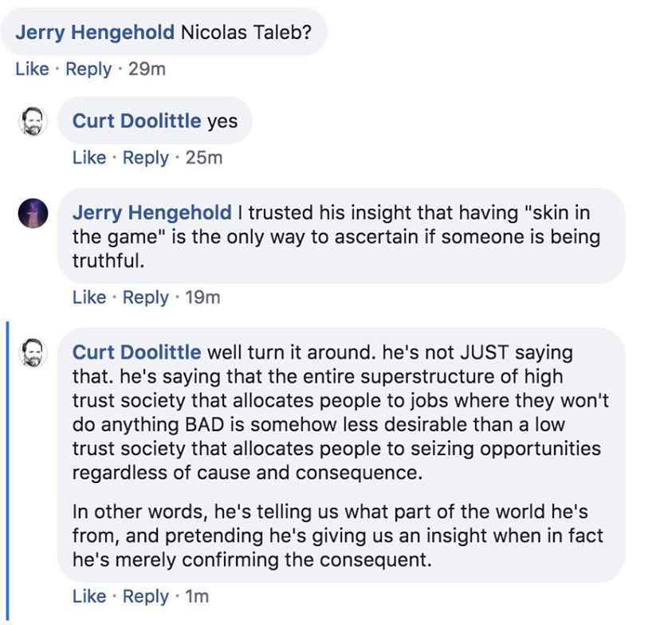Reply to Curt Doolittle's "yes" comment
The image size is (672, 625).
coord(146,158)
